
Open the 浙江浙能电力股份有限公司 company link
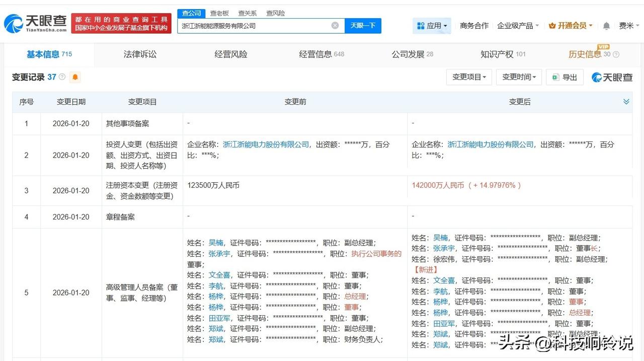pos(266,144)
